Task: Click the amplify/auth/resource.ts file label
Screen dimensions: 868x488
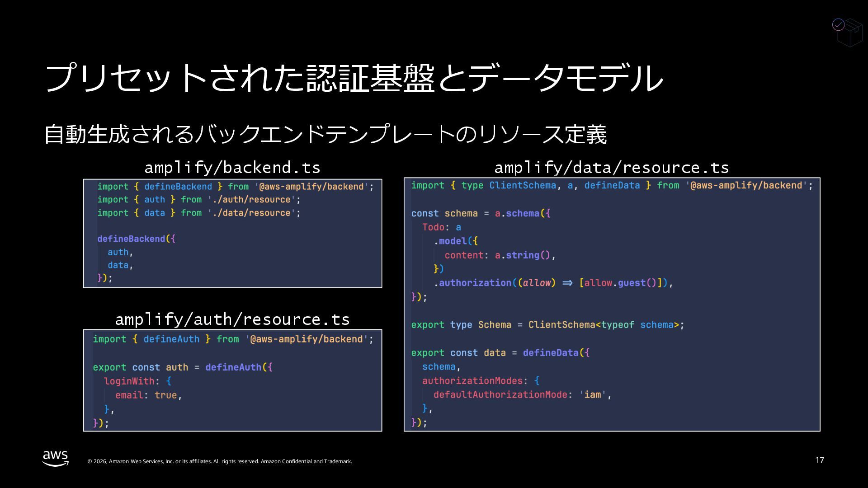Action: 232,319
